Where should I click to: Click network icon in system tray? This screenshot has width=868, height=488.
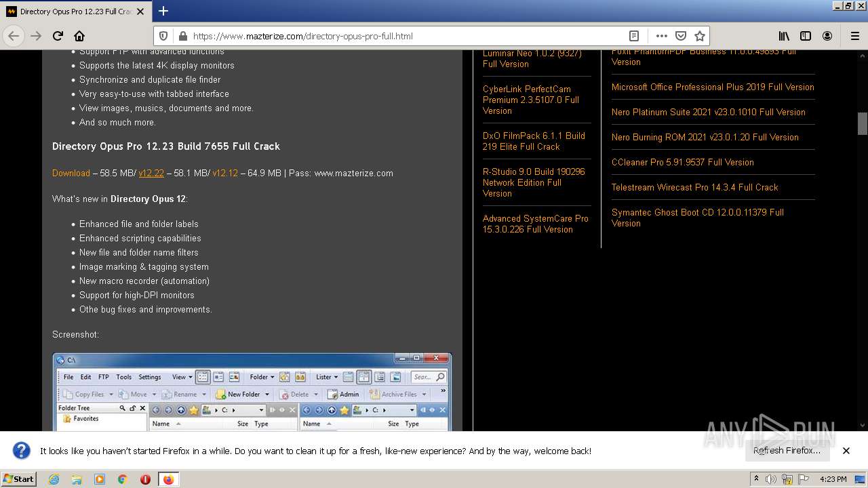pos(787,479)
